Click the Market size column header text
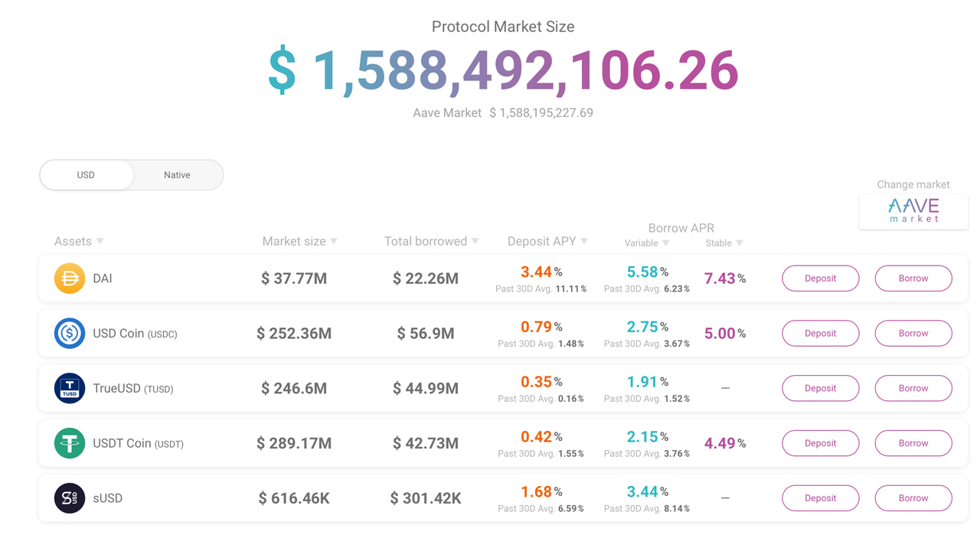This screenshot has height=551, width=980. coord(294,241)
